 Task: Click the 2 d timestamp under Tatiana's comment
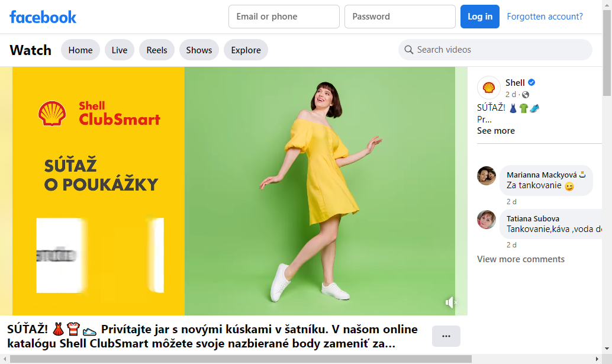tap(511, 245)
